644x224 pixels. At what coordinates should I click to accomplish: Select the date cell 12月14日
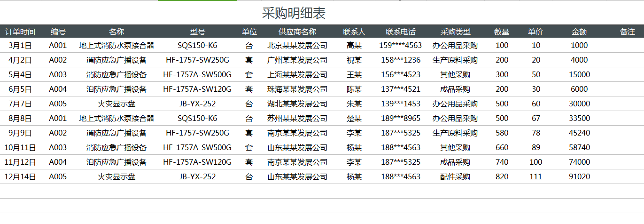click(20, 177)
